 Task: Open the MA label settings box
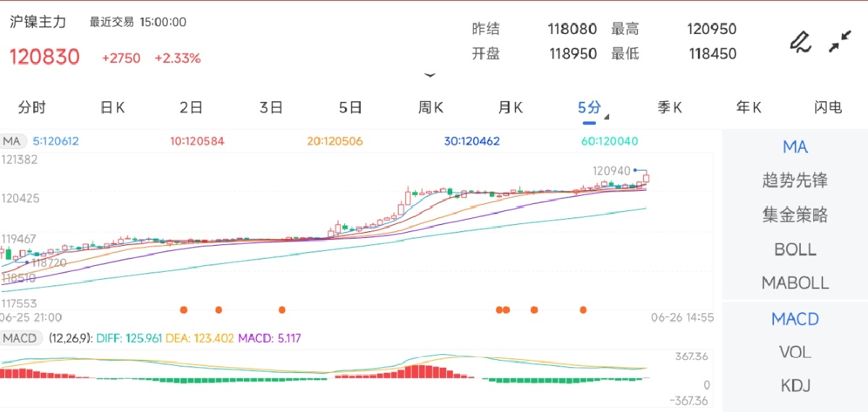pos(13,141)
